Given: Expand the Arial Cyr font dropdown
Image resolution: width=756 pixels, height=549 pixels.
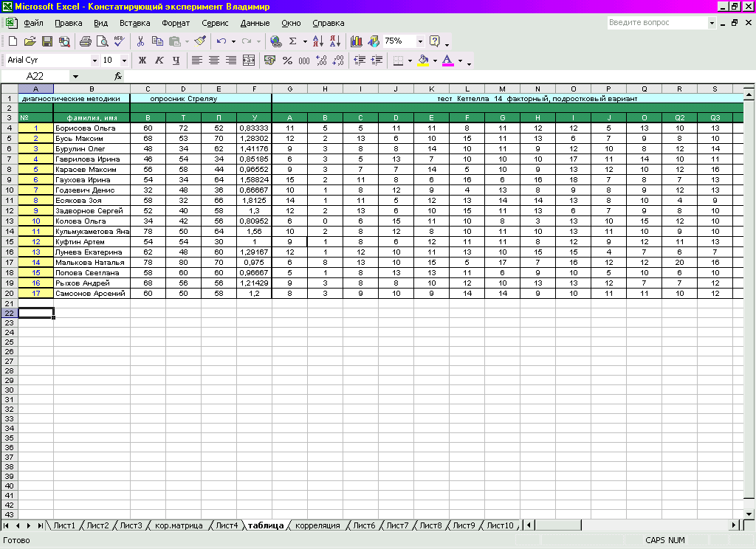Looking at the screenshot, I should click(94, 61).
